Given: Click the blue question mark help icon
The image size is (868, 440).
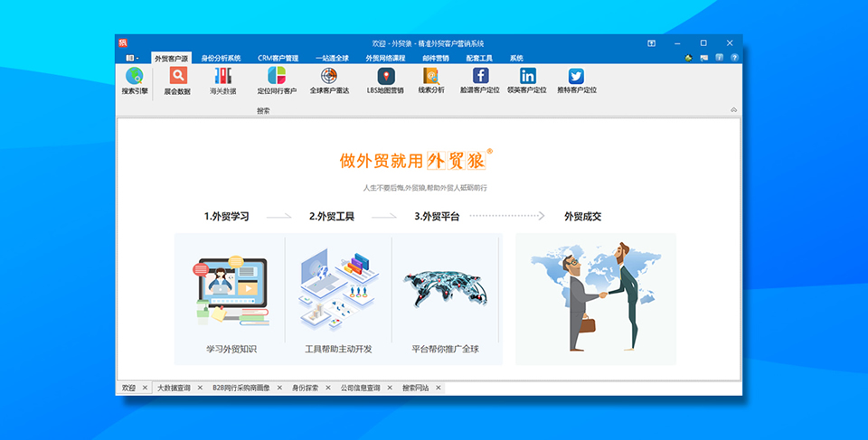Looking at the screenshot, I should click(734, 58).
